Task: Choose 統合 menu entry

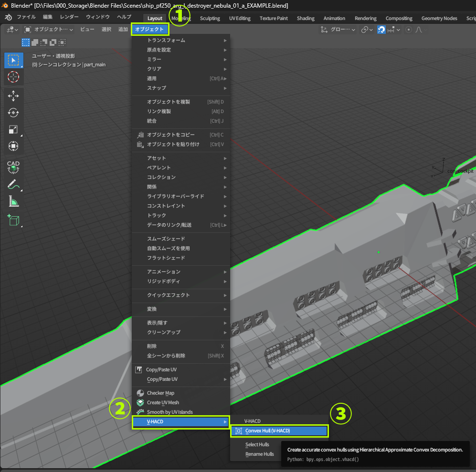Action: click(180, 121)
